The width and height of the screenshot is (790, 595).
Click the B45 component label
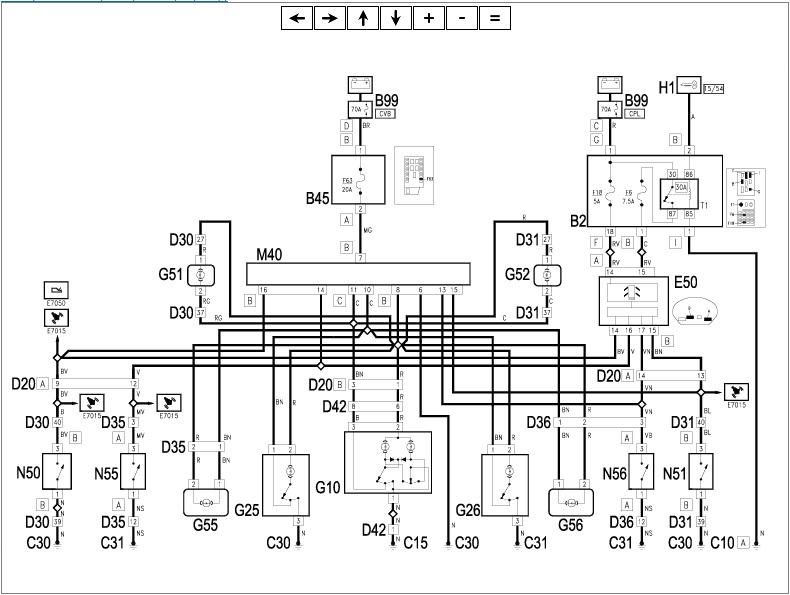[318, 198]
